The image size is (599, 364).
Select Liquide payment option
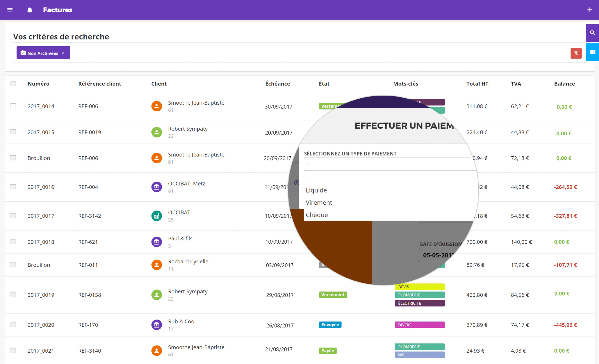(316, 190)
